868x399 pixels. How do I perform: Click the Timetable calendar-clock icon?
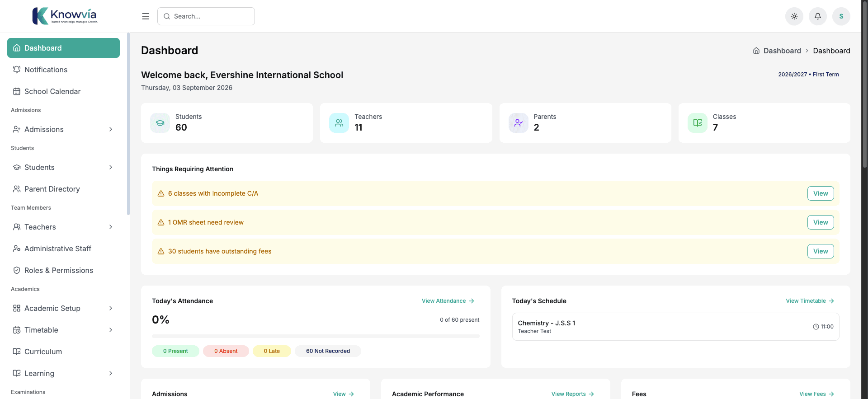tap(17, 330)
